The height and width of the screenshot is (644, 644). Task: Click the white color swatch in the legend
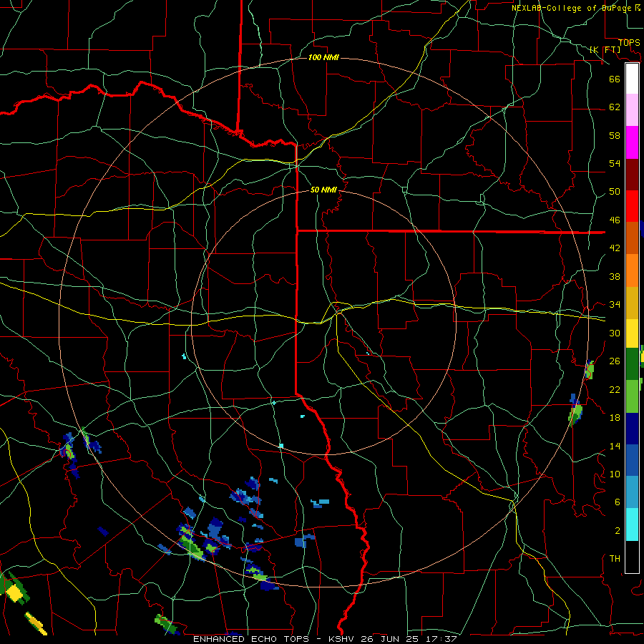pos(632,79)
